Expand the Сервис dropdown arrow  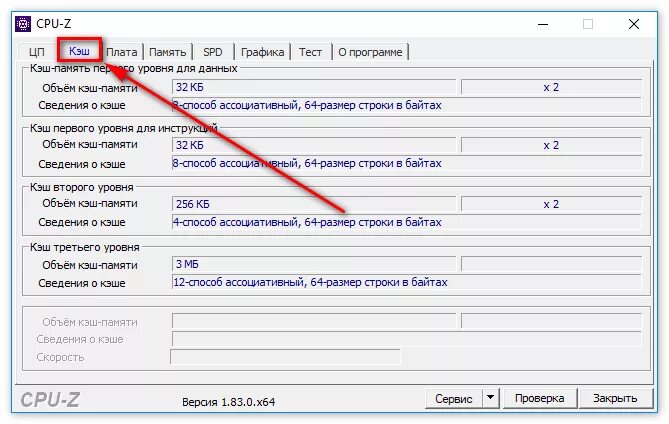pos(491,398)
